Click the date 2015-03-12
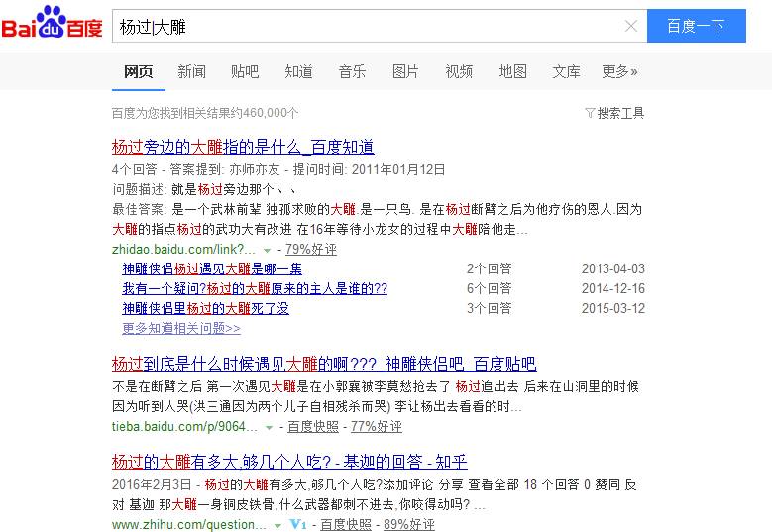The image size is (772, 532). 613,308
